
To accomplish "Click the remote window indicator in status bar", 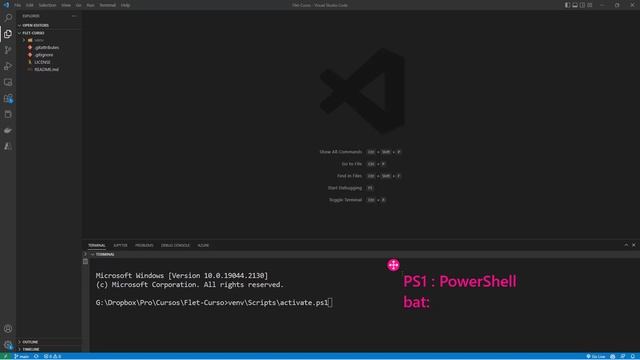I will (5, 356).
